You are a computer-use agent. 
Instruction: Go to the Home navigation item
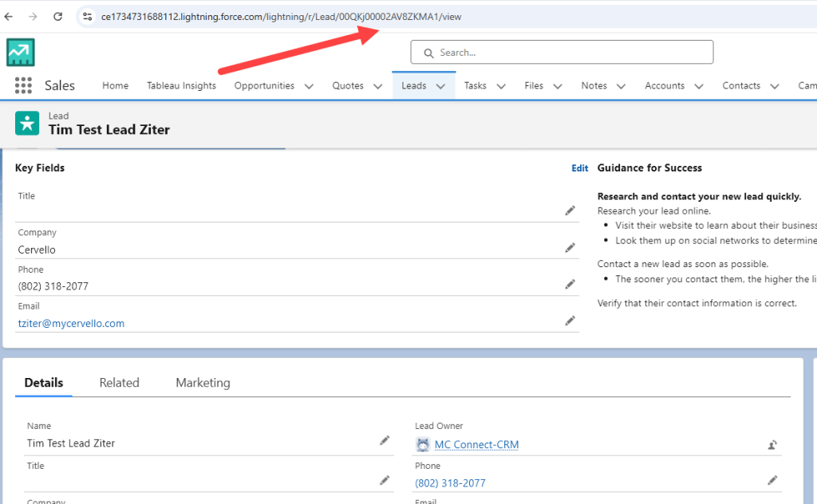(115, 85)
